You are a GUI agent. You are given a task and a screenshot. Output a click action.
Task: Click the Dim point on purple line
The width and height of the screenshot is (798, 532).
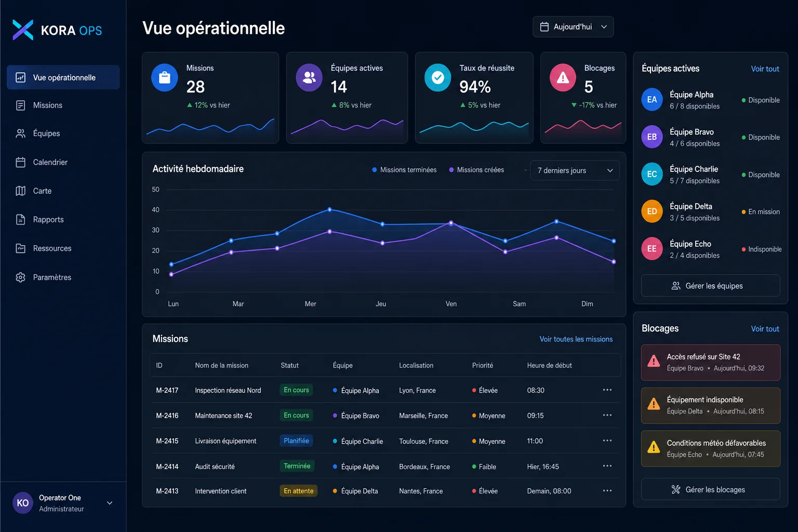click(x=614, y=262)
